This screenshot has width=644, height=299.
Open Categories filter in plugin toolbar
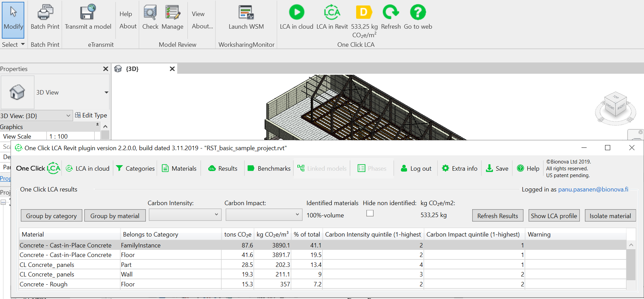[135, 168]
